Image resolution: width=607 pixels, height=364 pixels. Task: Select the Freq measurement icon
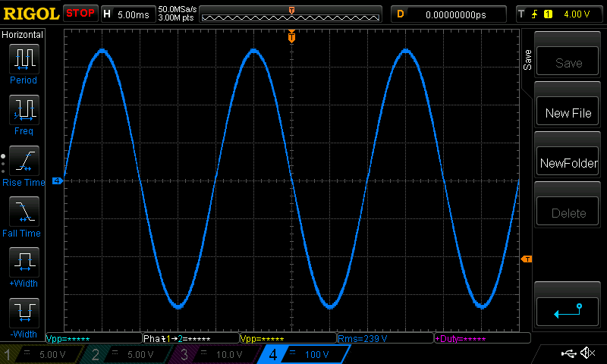(x=24, y=110)
